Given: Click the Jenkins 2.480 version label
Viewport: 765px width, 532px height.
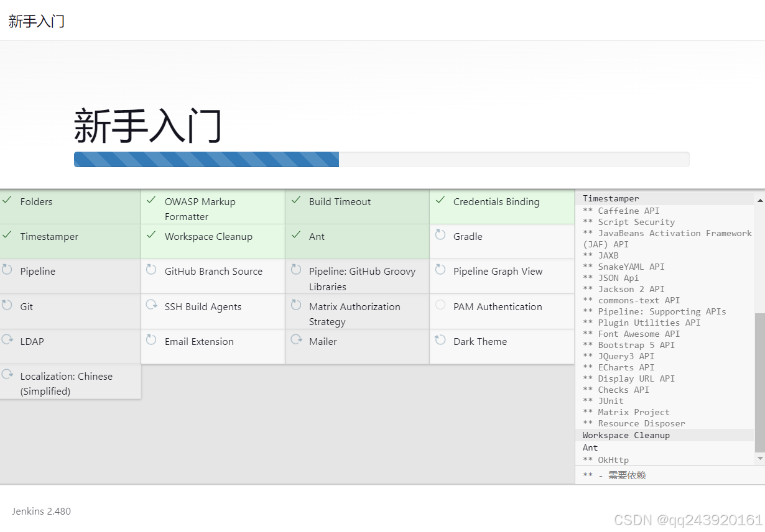Looking at the screenshot, I should (41, 511).
